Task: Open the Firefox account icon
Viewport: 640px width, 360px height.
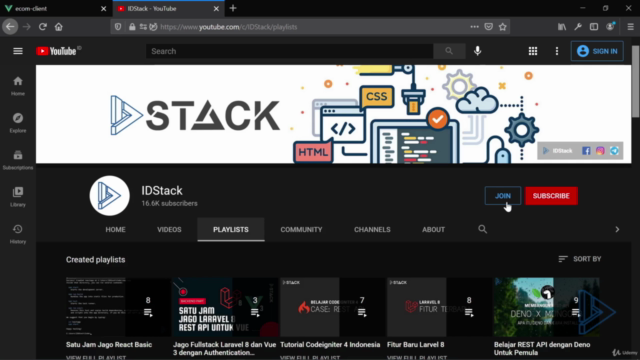Action: tap(610, 27)
